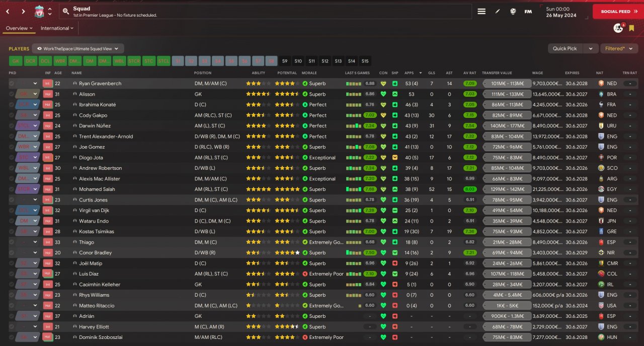Screen dimensions: 644x346
Task: Toggle the GK position filter
Action: (x=16, y=61)
